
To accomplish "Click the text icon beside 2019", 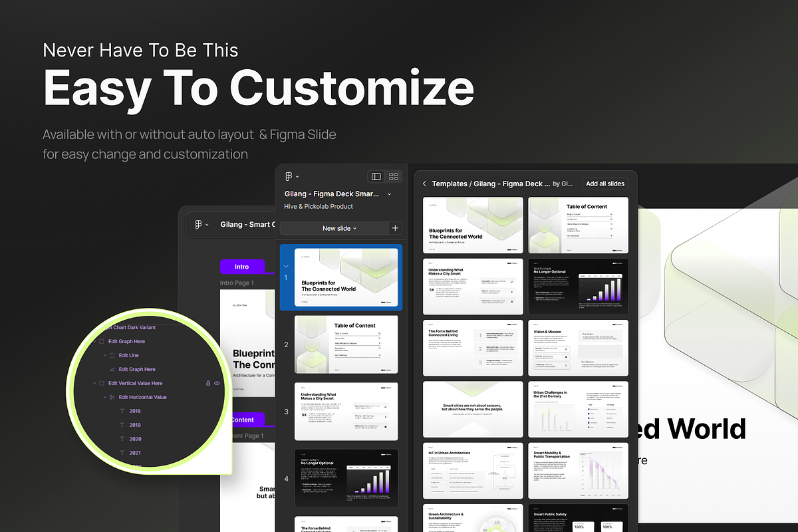I will [x=122, y=425].
